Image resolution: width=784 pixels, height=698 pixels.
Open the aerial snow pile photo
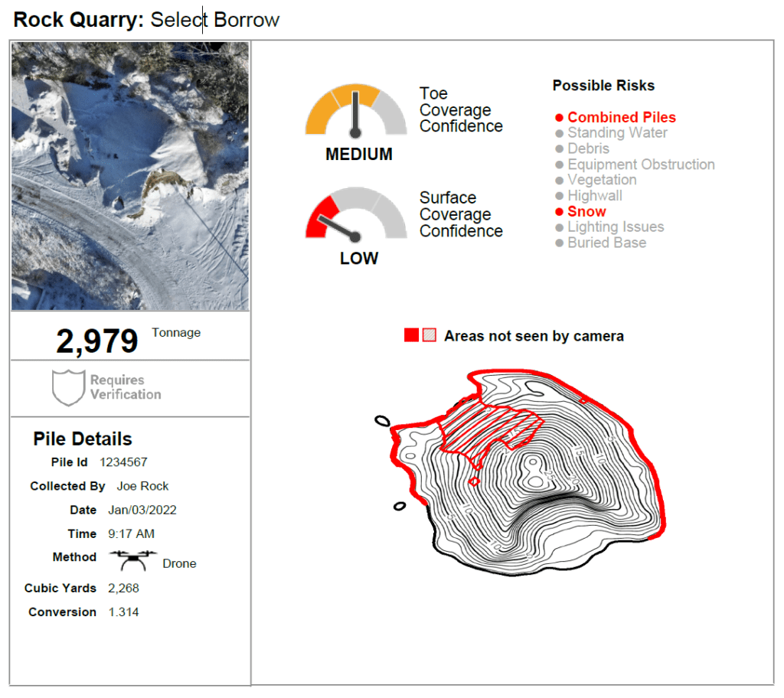[x=130, y=176]
